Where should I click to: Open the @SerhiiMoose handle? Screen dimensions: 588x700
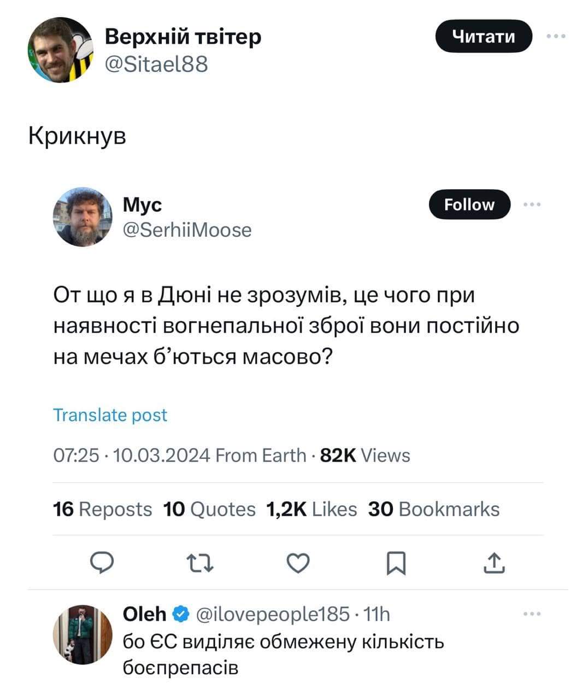point(187,230)
